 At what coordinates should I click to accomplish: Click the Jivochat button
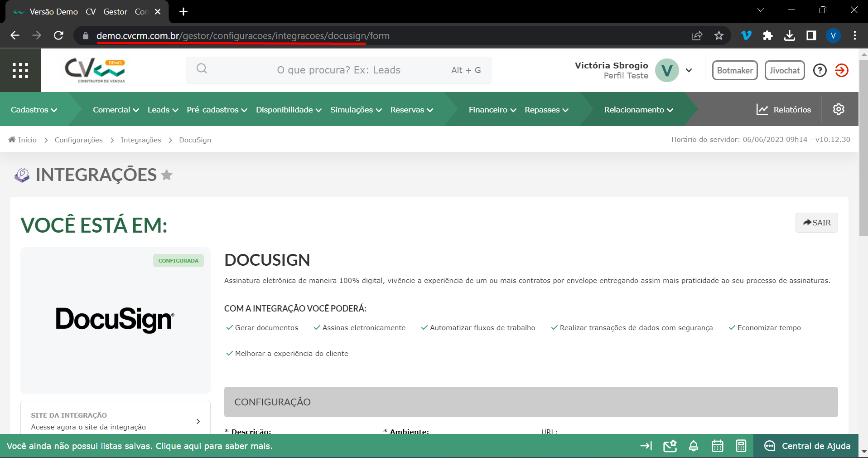point(785,70)
